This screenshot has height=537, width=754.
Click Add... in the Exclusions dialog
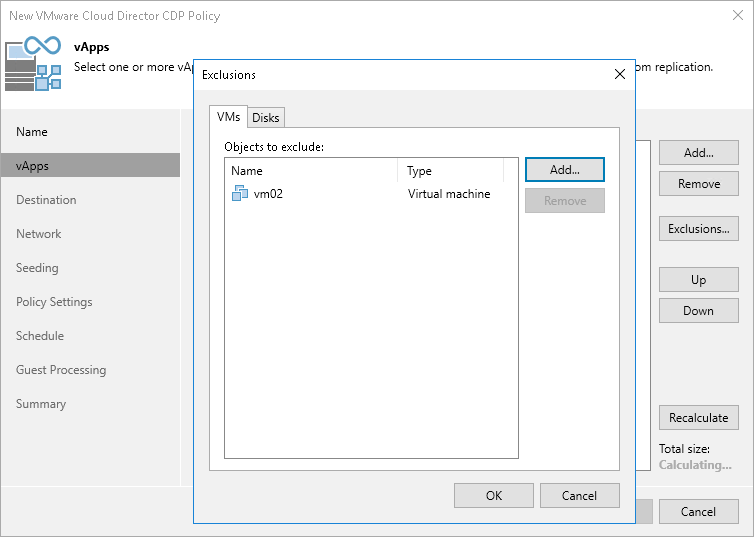(x=565, y=170)
